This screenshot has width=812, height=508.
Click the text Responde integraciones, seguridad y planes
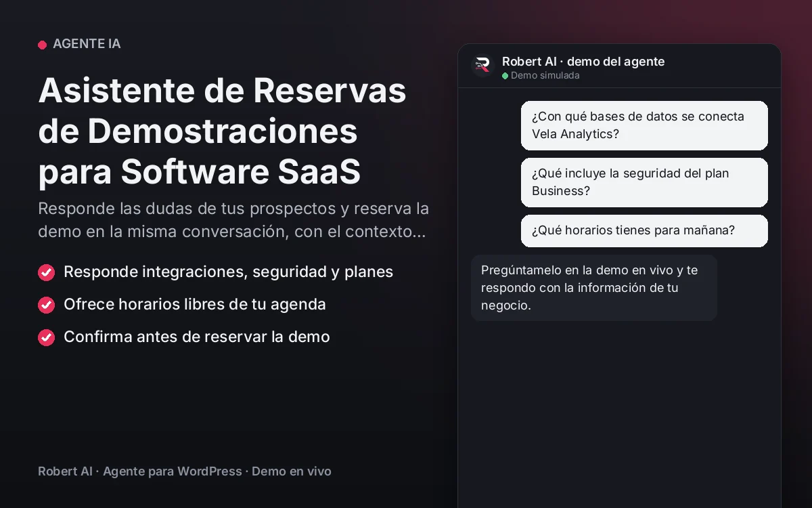(x=228, y=272)
